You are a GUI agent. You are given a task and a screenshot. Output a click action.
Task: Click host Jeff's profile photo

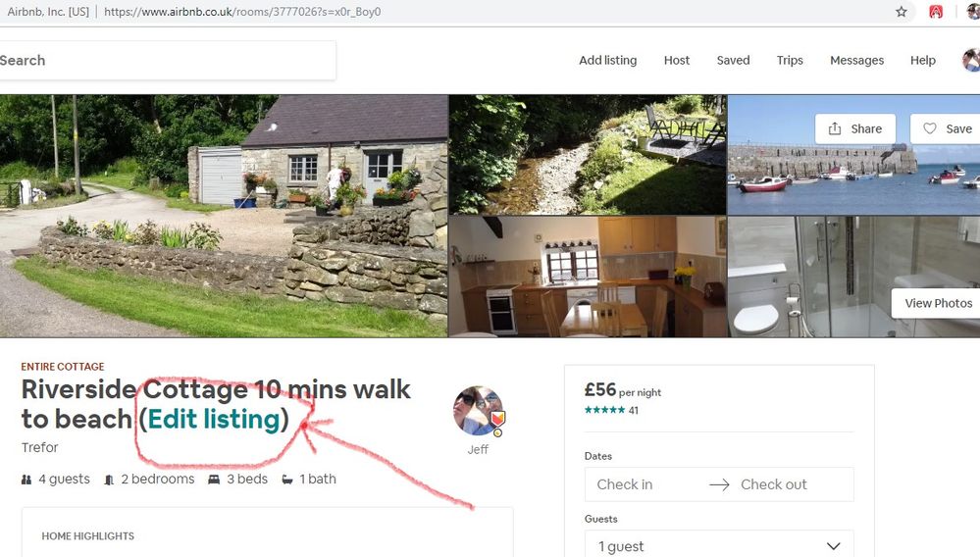pos(478,411)
